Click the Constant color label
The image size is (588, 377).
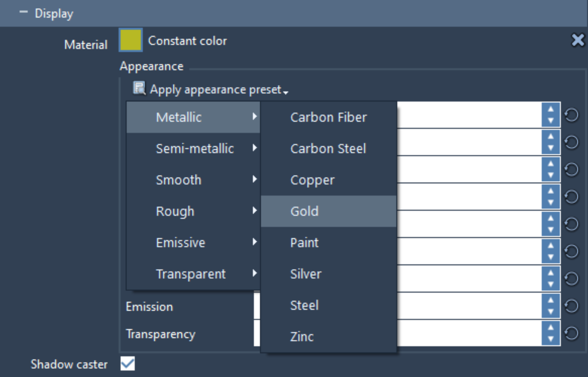(187, 41)
